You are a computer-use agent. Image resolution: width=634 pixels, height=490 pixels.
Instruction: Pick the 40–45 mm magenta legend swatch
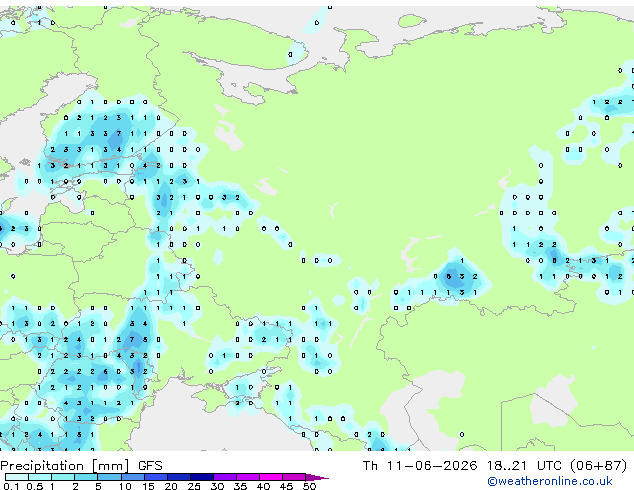(271, 477)
